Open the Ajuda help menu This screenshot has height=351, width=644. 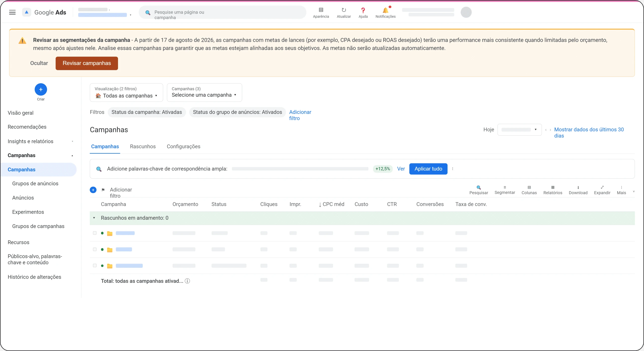click(x=363, y=13)
